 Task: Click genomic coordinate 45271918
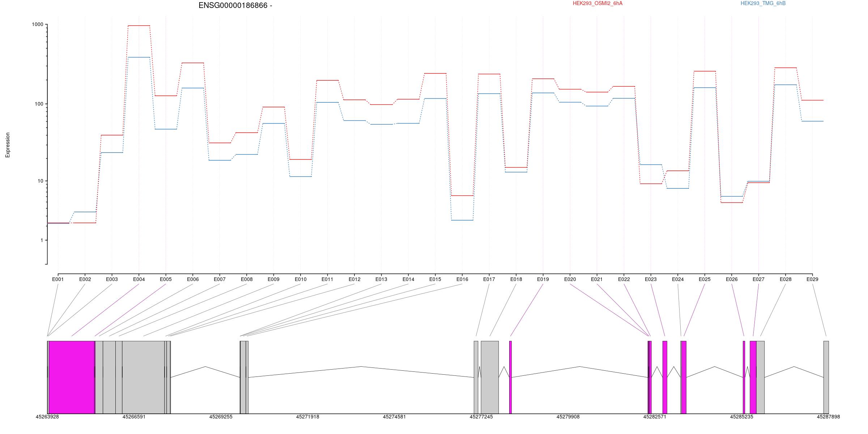tap(307, 417)
